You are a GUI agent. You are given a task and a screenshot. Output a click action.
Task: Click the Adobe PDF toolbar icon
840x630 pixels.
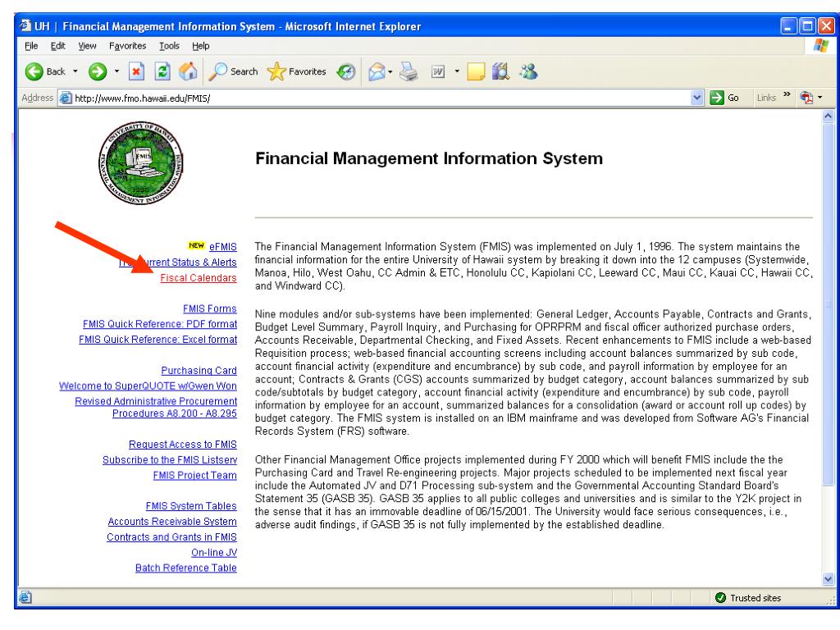tap(806, 98)
